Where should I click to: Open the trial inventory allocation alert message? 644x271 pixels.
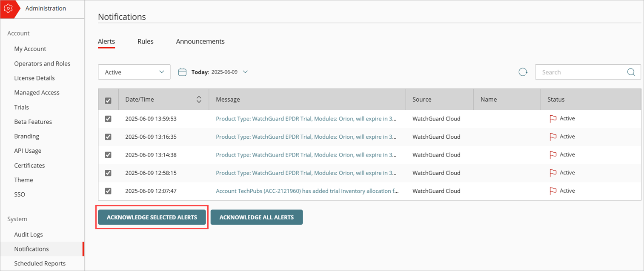tap(307, 191)
